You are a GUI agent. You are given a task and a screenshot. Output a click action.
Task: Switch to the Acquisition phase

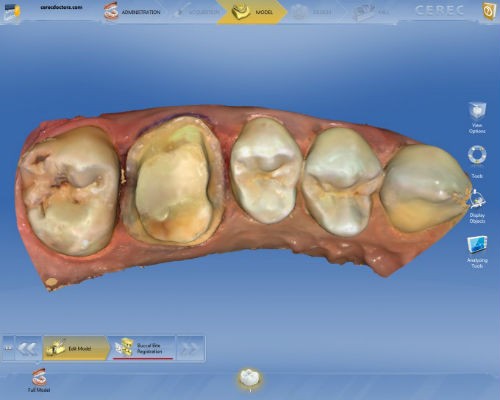click(x=198, y=12)
